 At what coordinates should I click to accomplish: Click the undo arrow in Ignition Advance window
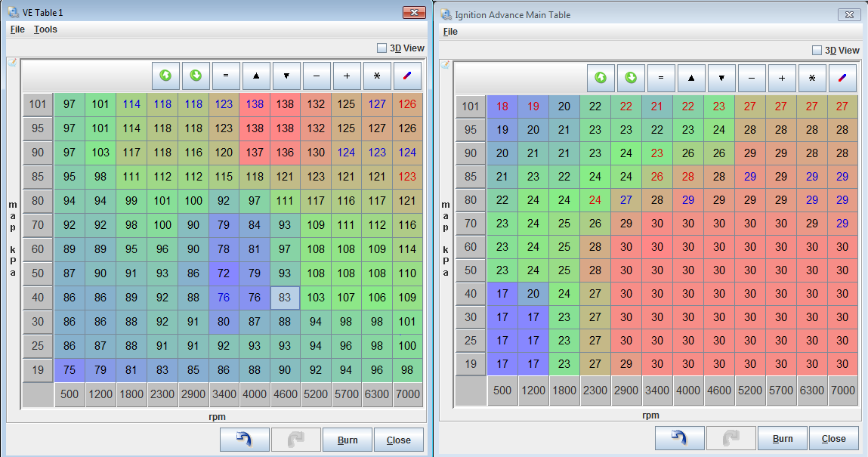click(680, 437)
